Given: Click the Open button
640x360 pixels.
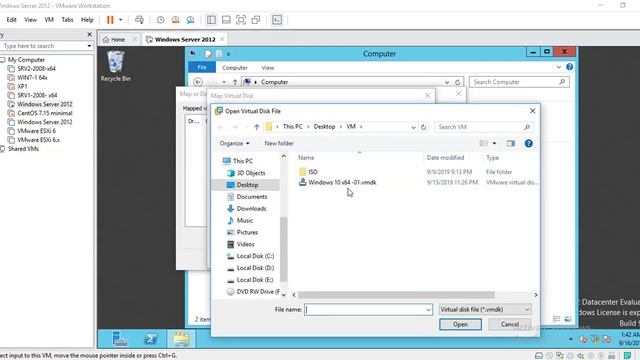Looking at the screenshot, I should click(x=460, y=324).
